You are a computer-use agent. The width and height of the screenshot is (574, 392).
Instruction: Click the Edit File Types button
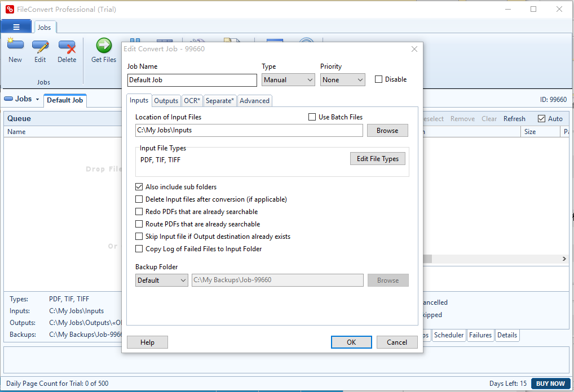click(377, 158)
